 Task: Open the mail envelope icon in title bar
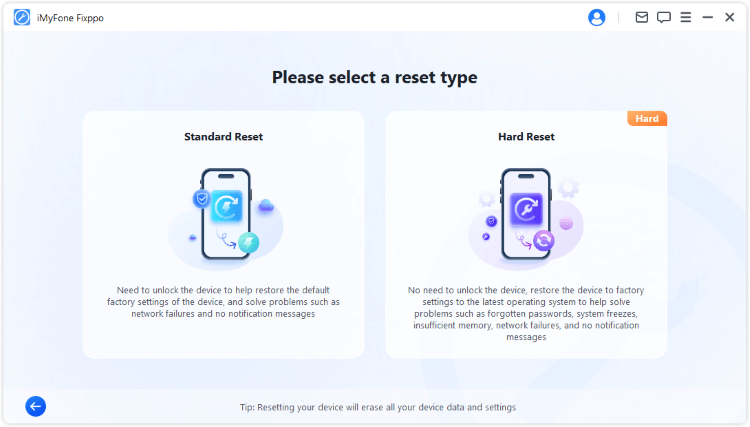pos(642,17)
